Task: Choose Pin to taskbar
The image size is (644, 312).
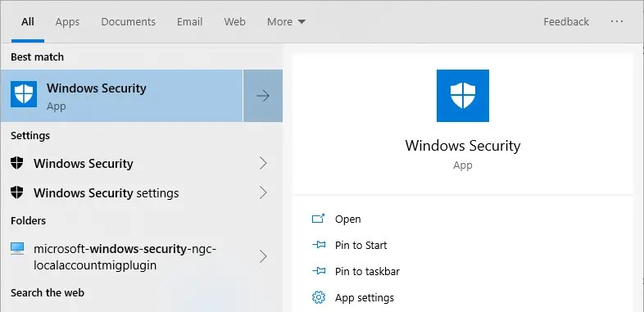Action: click(367, 272)
